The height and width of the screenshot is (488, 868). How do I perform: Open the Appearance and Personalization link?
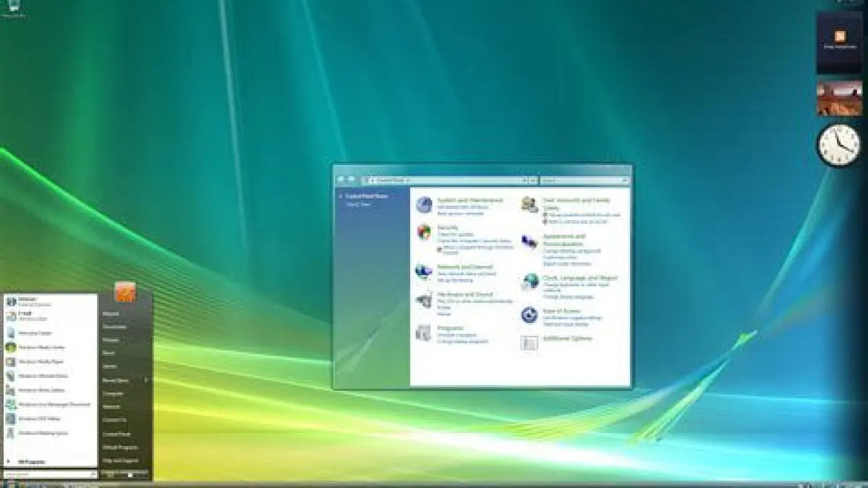pyautogui.click(x=563, y=240)
